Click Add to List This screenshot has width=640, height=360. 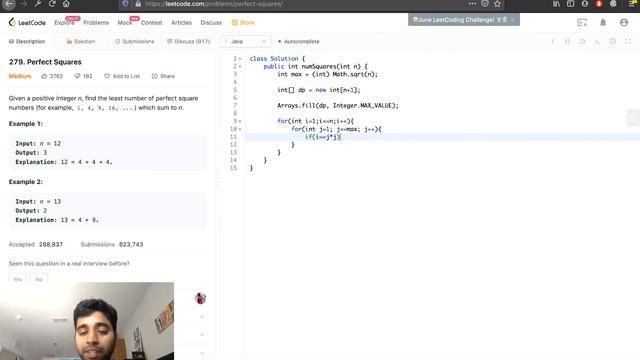[122, 76]
